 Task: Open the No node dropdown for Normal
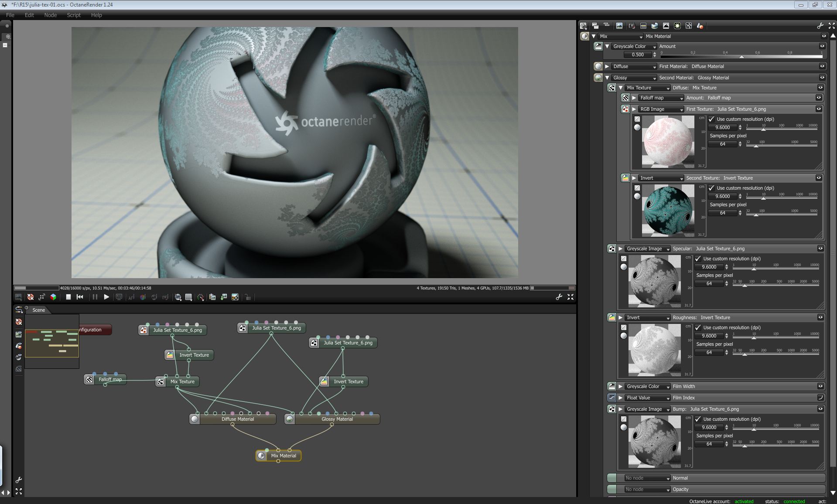pos(647,478)
